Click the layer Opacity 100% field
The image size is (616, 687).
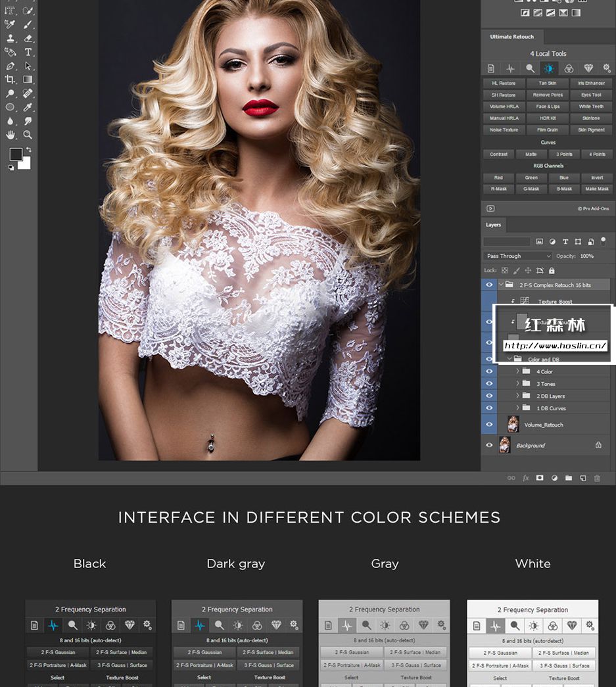(x=587, y=256)
